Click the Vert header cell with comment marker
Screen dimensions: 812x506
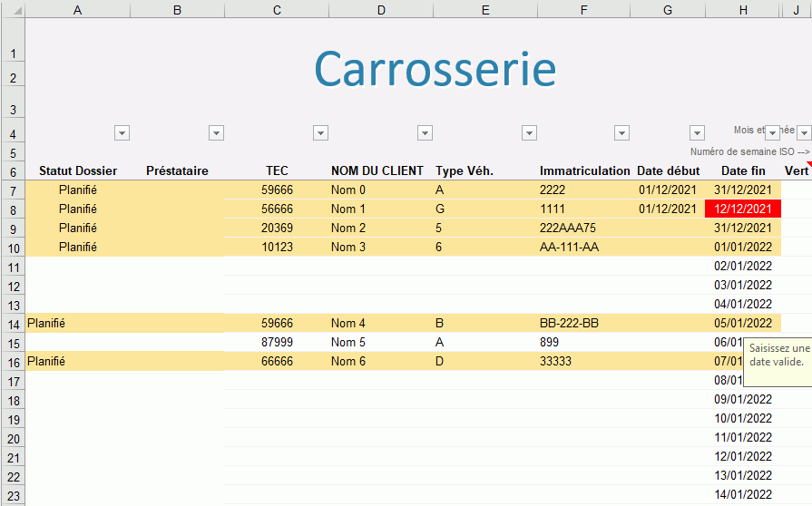point(796,170)
